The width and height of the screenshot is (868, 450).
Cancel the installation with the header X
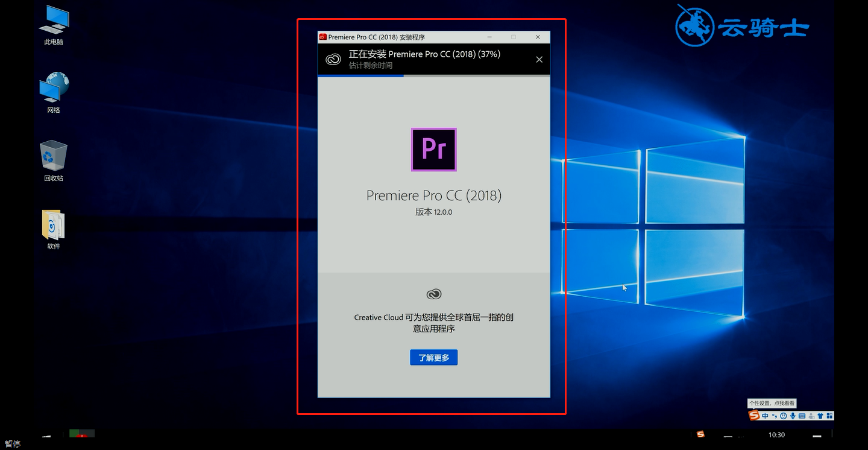[539, 59]
